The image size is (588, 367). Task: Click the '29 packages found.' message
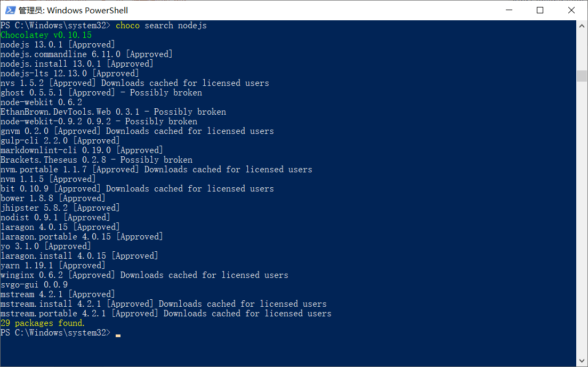tap(43, 323)
